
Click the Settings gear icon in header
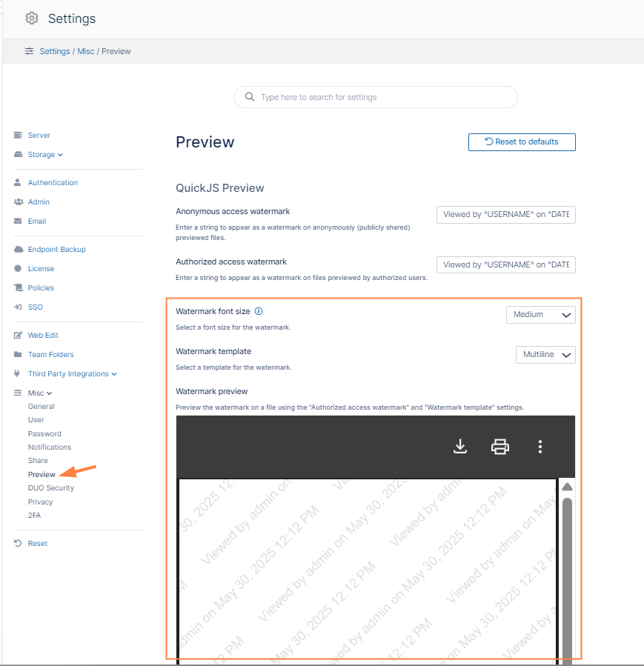32,19
